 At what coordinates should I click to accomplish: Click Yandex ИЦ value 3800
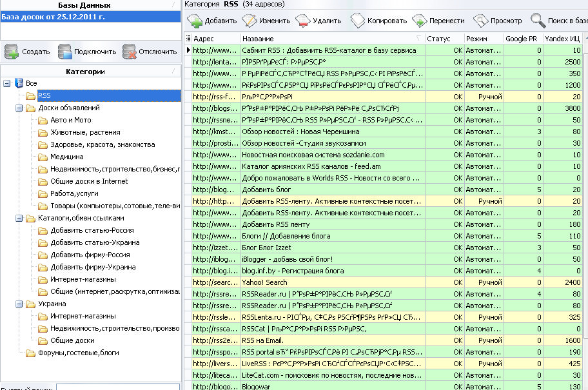(x=573, y=108)
